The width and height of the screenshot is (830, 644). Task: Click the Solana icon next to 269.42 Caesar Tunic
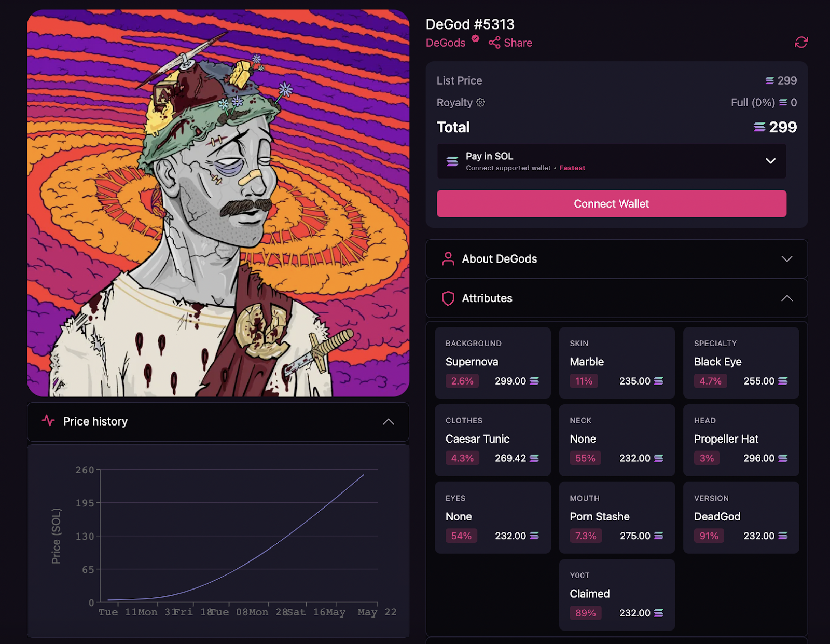[534, 458]
